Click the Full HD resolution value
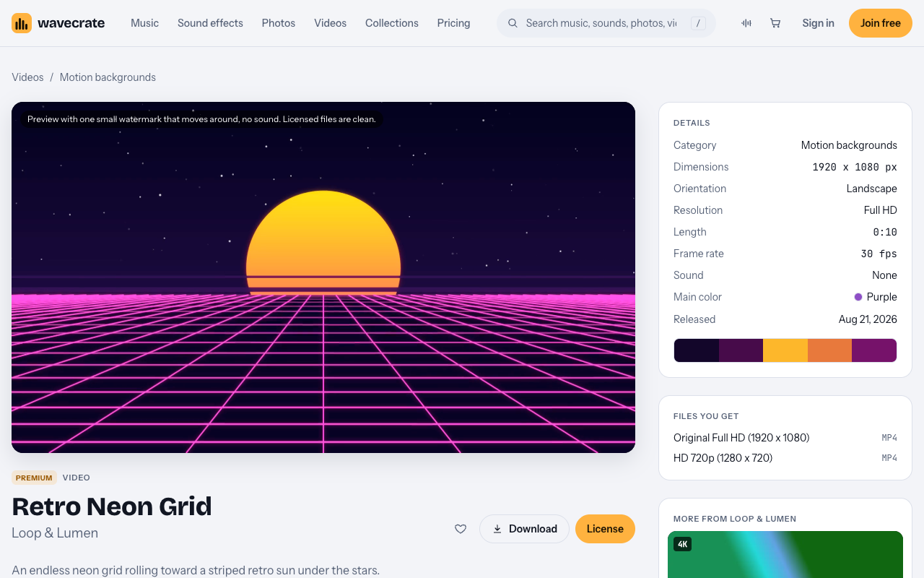 [x=881, y=210]
